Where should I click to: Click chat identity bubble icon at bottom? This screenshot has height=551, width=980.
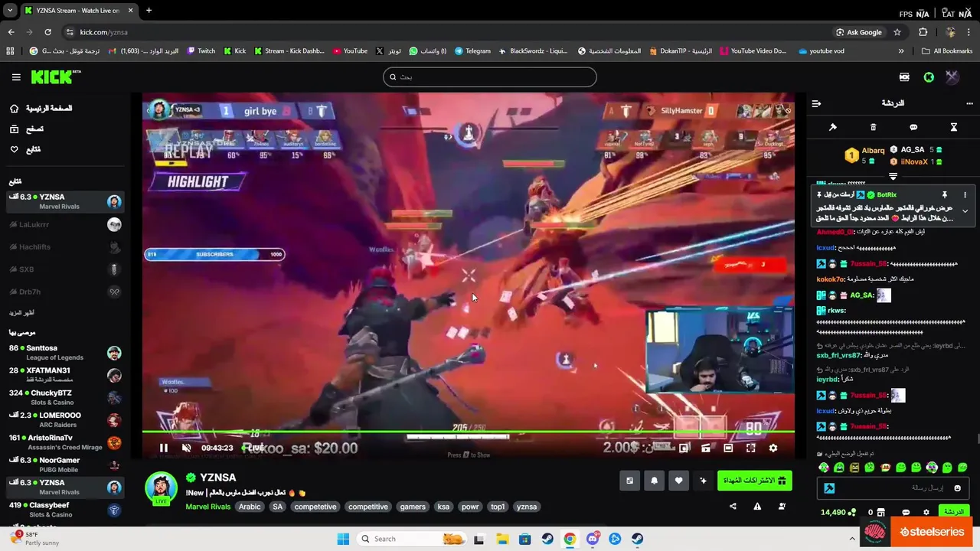click(906, 512)
